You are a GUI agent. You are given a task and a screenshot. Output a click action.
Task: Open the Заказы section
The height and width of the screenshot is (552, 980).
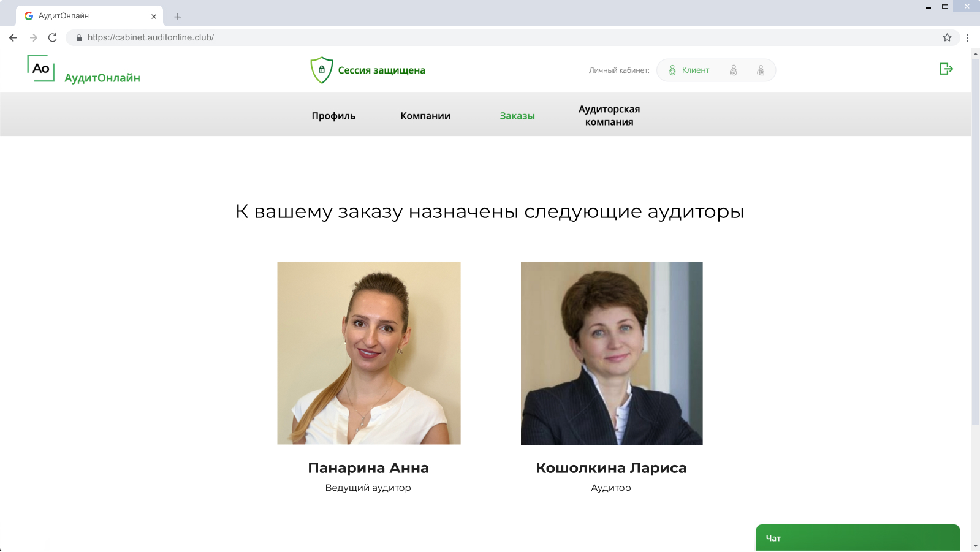[517, 116]
